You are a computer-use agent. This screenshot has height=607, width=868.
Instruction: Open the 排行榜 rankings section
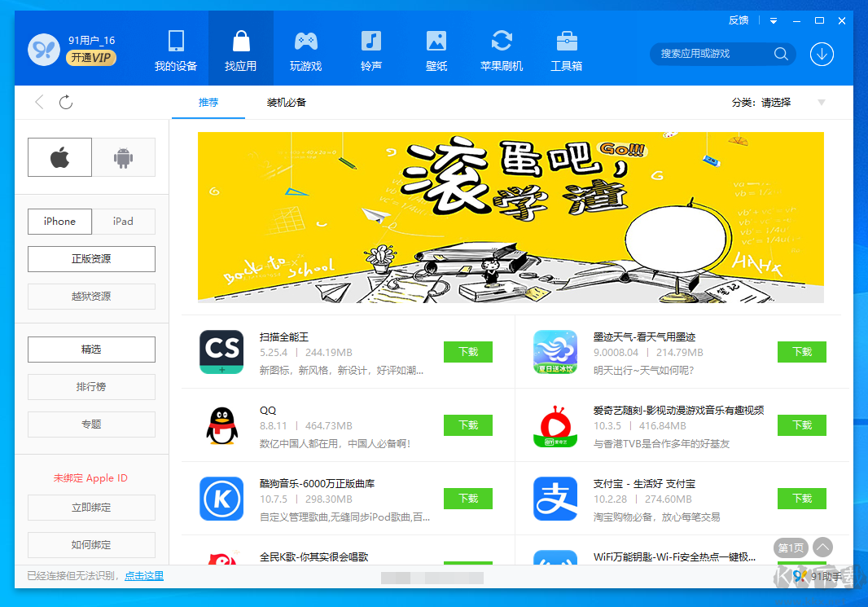click(90, 387)
